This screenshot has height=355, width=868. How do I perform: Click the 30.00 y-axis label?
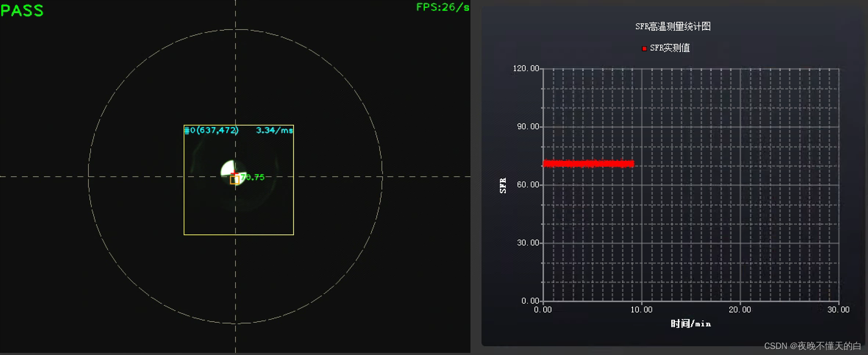[528, 243]
